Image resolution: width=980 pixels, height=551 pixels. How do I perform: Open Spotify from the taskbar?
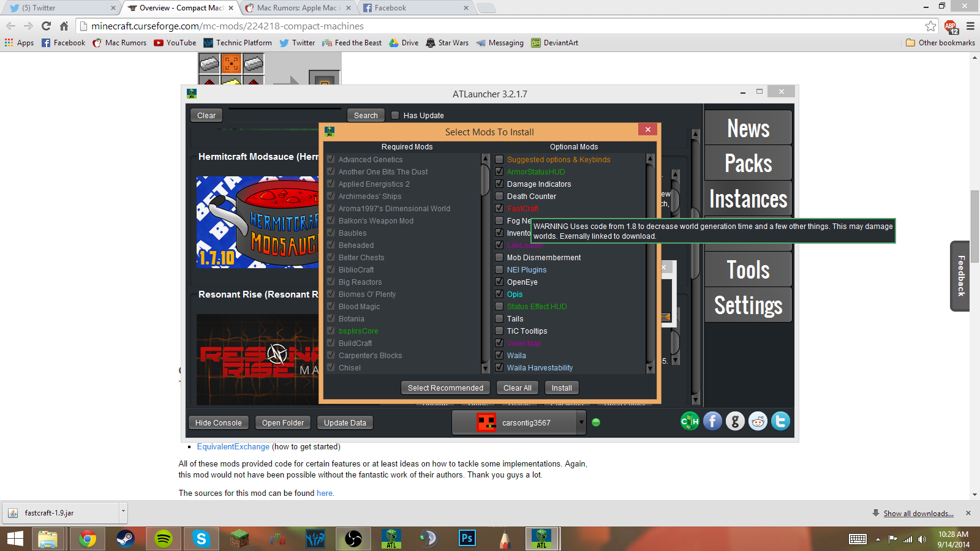(x=163, y=539)
